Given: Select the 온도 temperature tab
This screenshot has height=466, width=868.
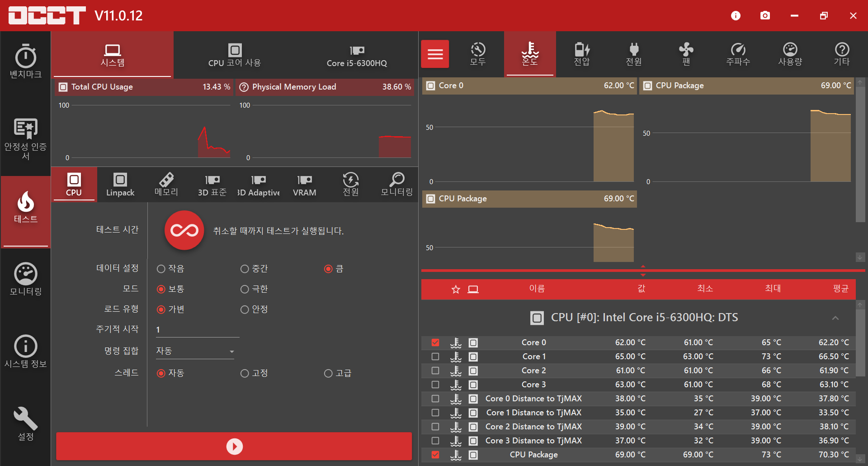Looking at the screenshot, I should 530,54.
